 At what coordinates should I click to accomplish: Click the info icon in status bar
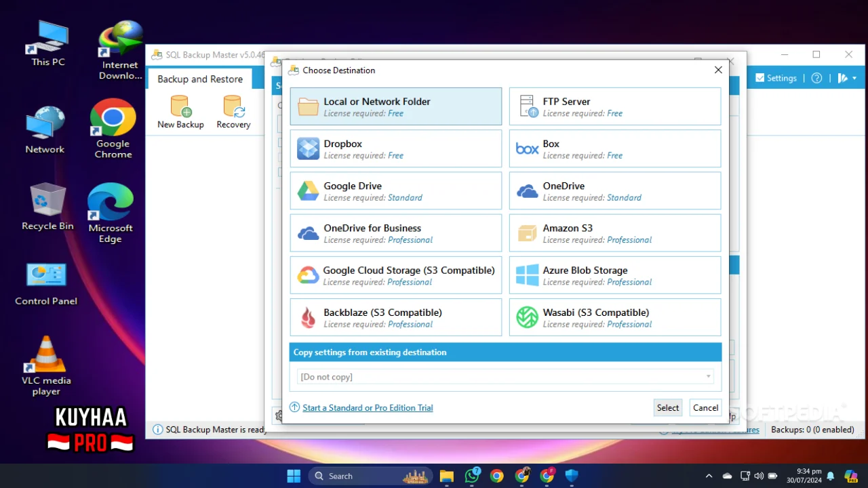tap(157, 429)
